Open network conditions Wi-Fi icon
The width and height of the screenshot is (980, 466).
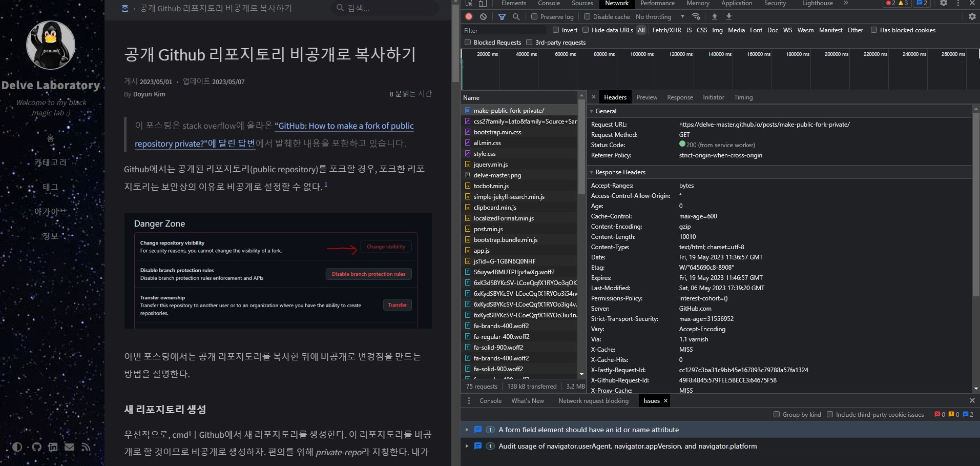tap(696, 16)
